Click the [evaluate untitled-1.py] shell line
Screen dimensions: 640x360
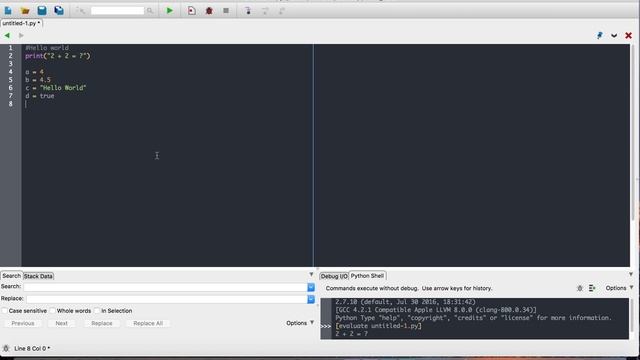[x=378, y=326]
